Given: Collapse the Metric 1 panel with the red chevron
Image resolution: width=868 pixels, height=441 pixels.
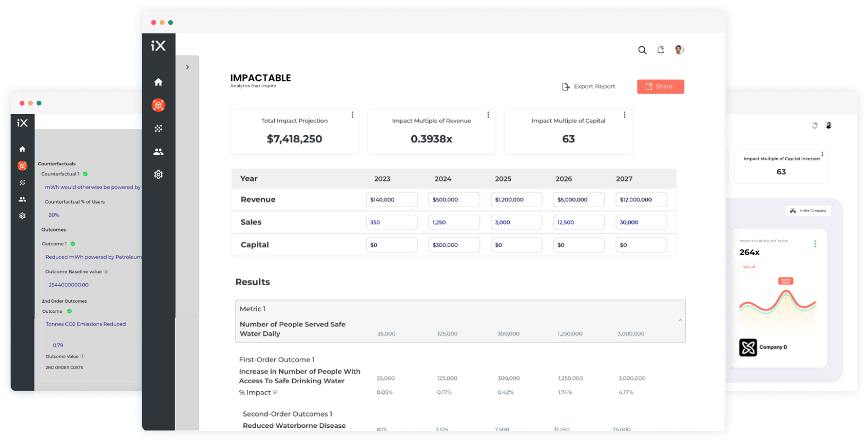Looking at the screenshot, I should 680,320.
